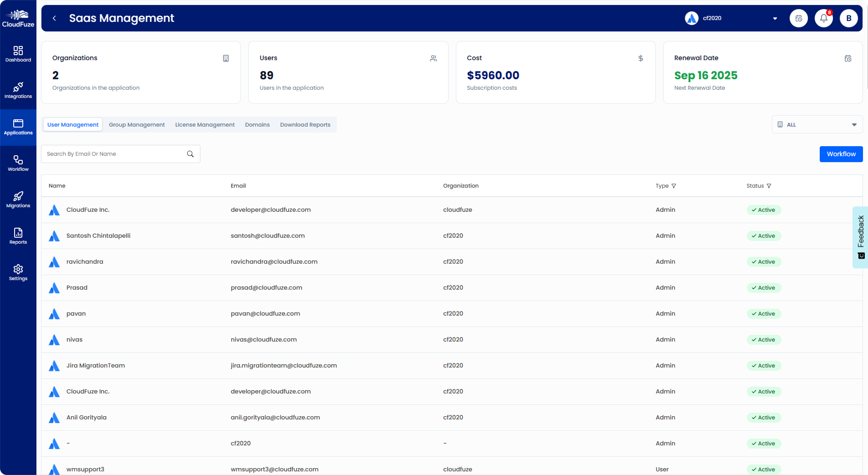The width and height of the screenshot is (868, 475).
Task: Click the search magnifier icon
Action: click(x=190, y=154)
